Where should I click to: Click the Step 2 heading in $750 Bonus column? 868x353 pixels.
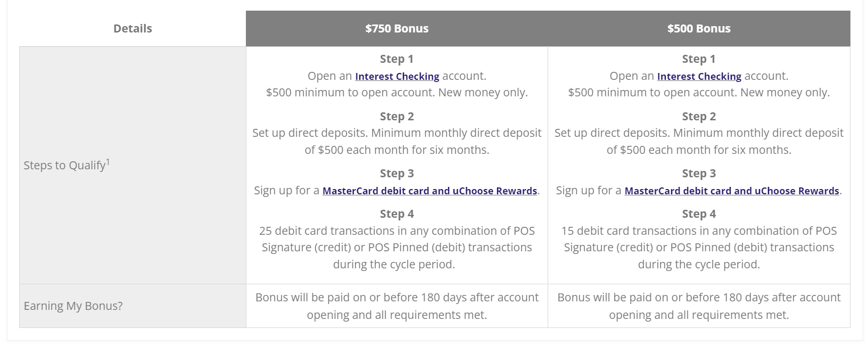tap(396, 117)
